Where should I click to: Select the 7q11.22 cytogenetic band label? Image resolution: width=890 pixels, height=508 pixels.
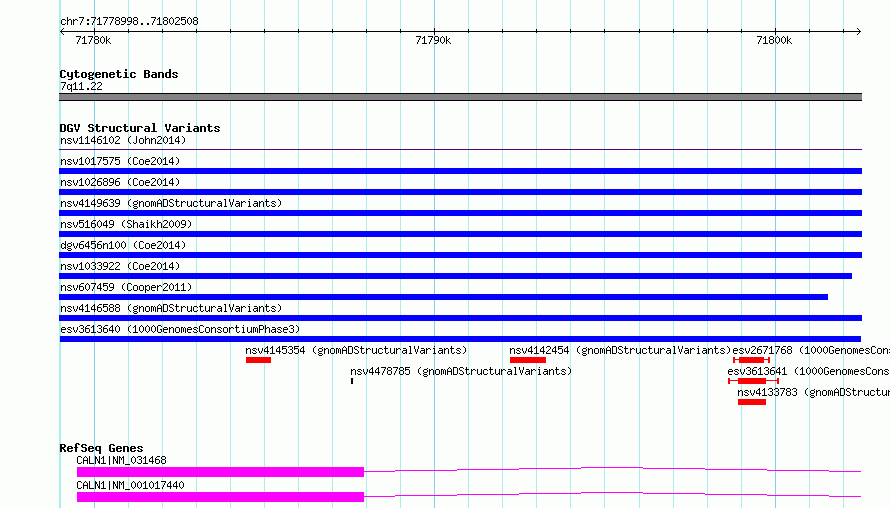(x=81, y=86)
